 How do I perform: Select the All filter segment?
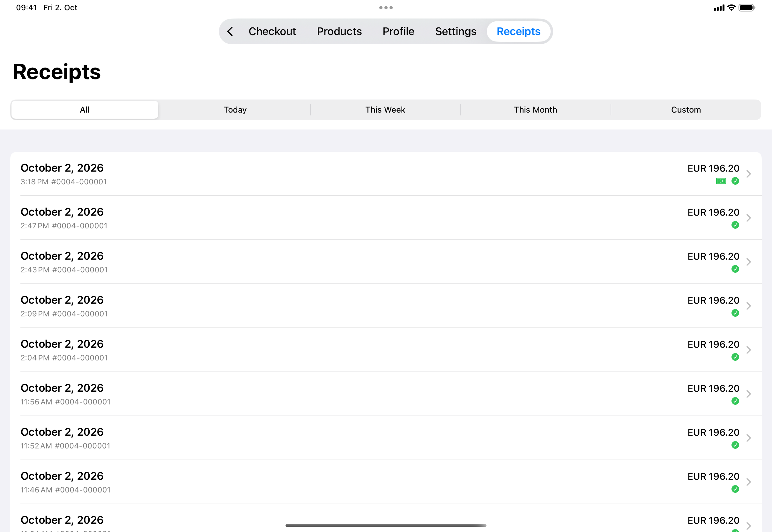(x=85, y=110)
